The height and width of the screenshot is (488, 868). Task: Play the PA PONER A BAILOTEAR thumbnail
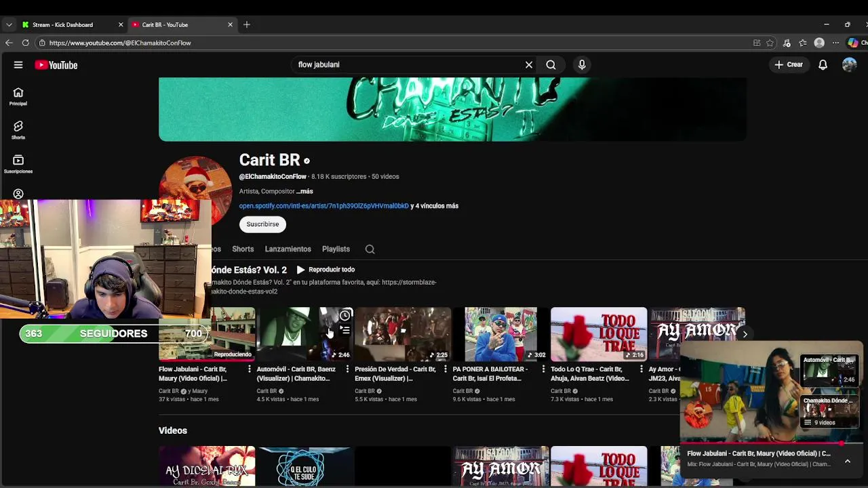tap(500, 334)
